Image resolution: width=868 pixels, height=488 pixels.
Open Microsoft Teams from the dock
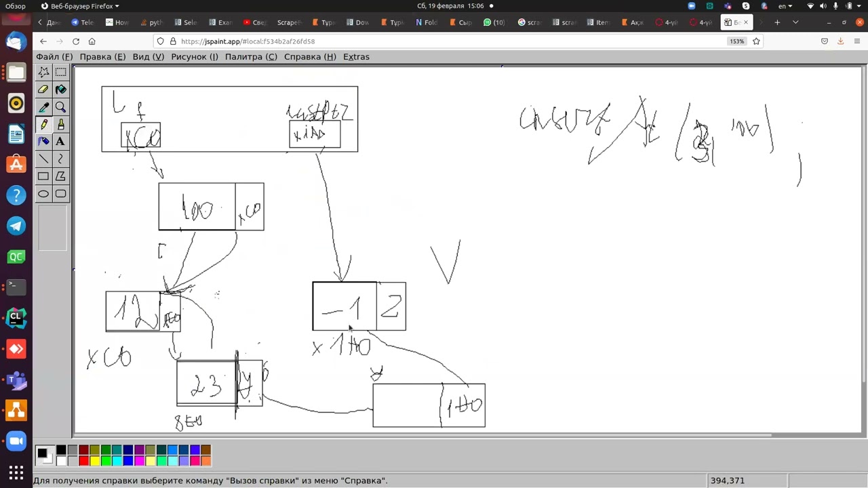[x=16, y=380]
